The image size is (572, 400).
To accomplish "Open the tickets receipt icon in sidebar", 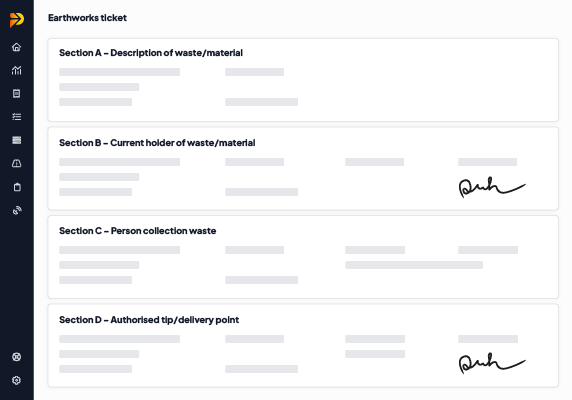I will pos(16,94).
